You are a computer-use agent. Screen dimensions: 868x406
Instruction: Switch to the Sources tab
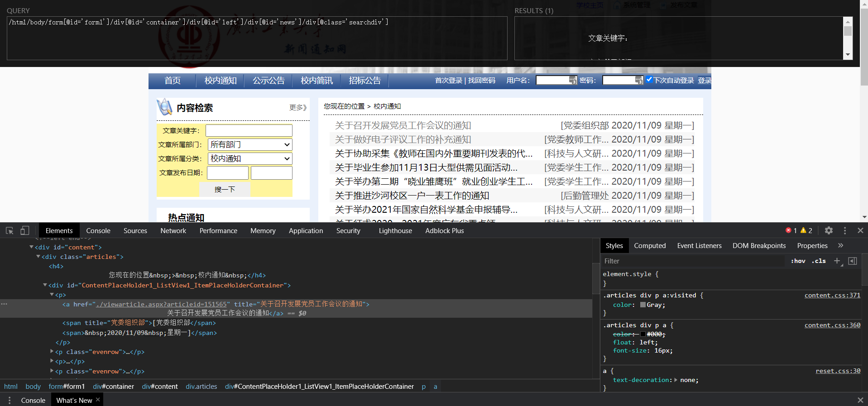[x=135, y=230]
